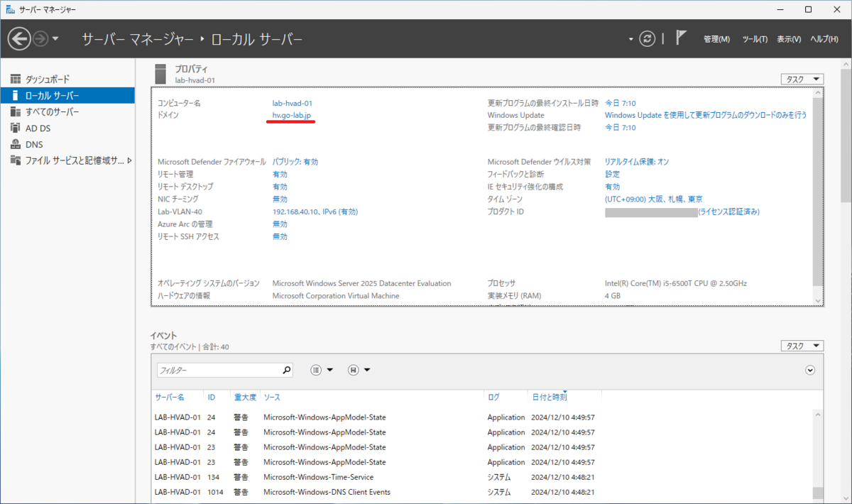Click the firewall パブリック: 有効 link
This screenshot has width=852, height=504.
tap(295, 161)
